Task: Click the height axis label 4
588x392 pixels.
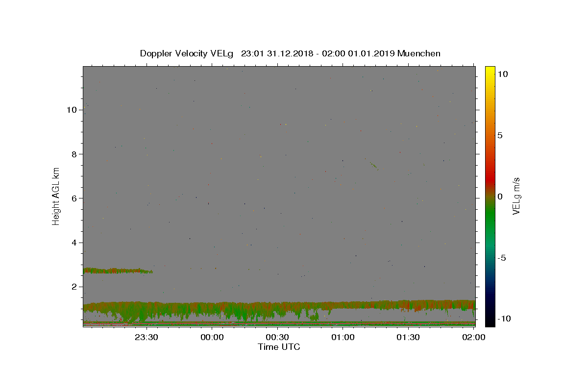Action: [74, 243]
